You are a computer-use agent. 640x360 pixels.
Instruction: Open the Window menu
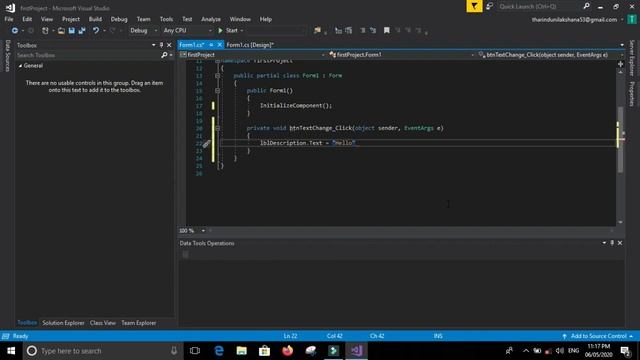240,19
